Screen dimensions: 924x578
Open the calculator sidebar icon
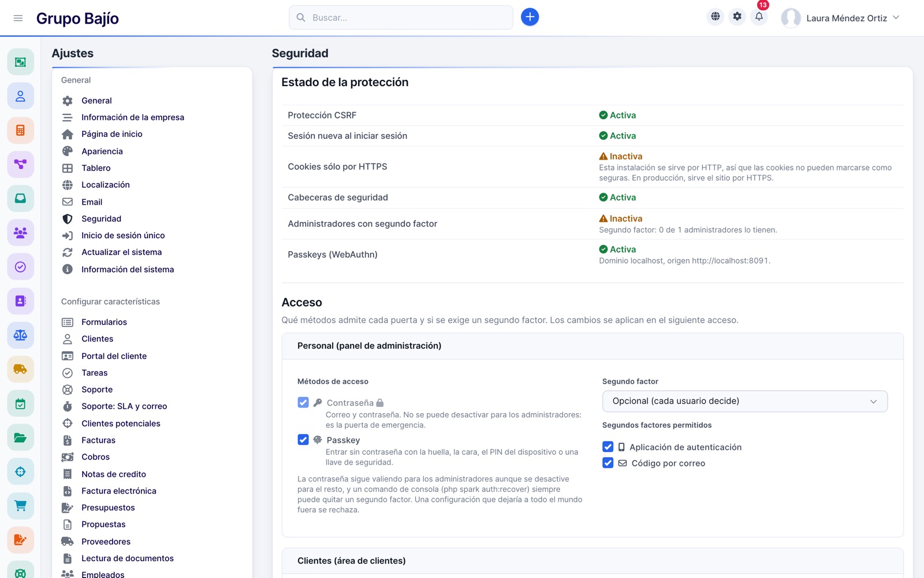tap(20, 130)
